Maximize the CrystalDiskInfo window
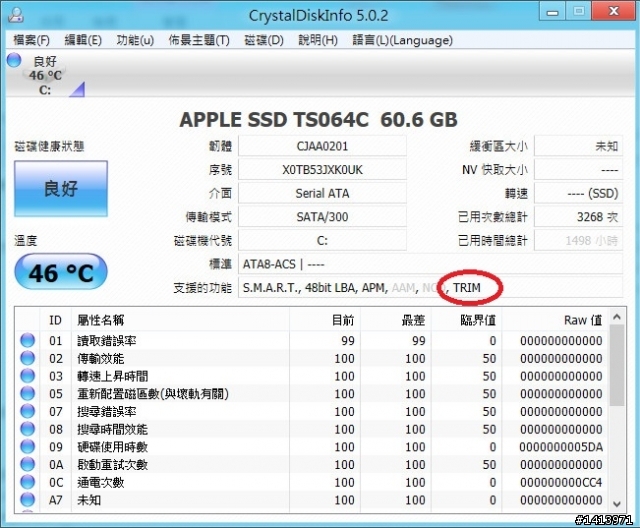 tap(579, 12)
